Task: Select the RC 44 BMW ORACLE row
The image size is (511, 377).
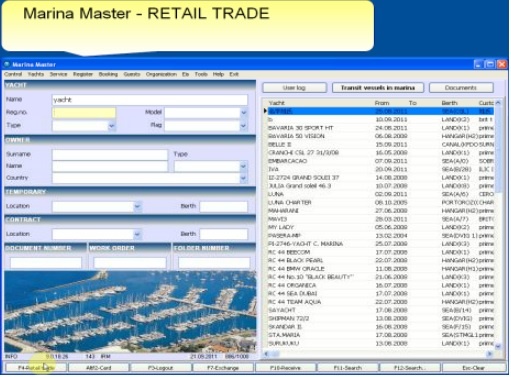Action: click(380, 269)
